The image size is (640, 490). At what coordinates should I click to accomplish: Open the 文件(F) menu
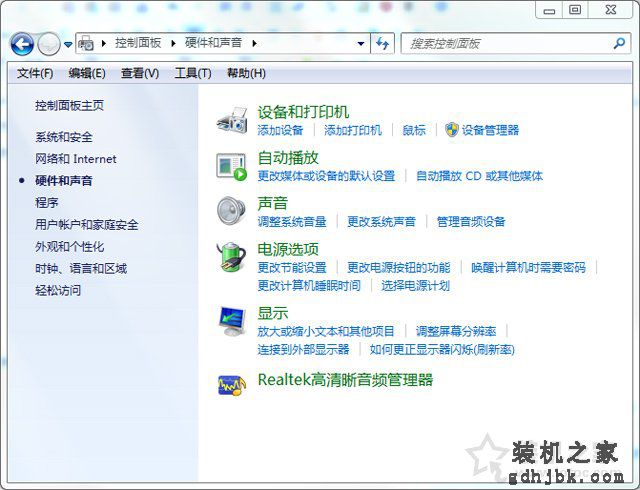[35, 74]
